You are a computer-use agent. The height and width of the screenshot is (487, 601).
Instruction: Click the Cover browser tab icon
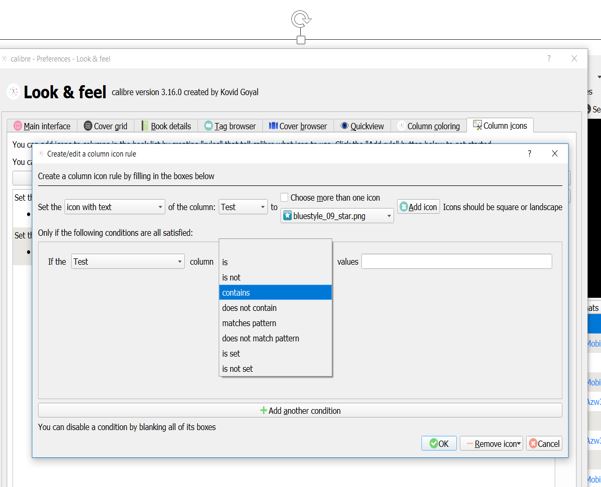[273, 126]
